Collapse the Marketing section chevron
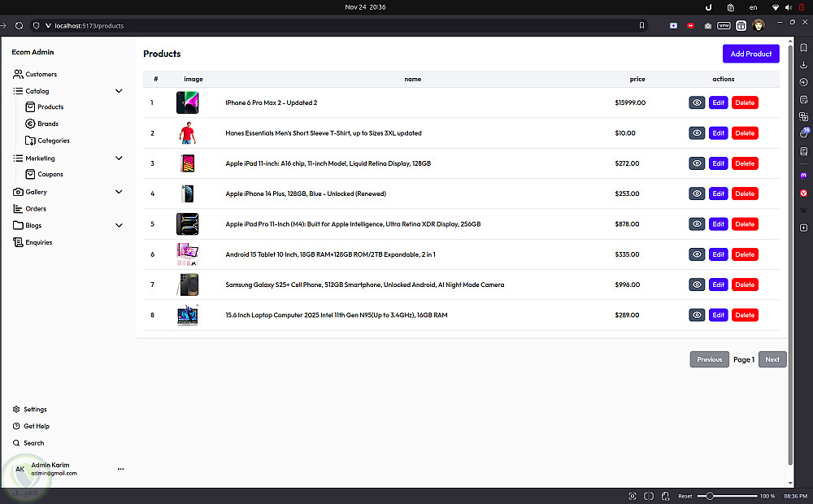This screenshot has height=504, width=813. (119, 159)
